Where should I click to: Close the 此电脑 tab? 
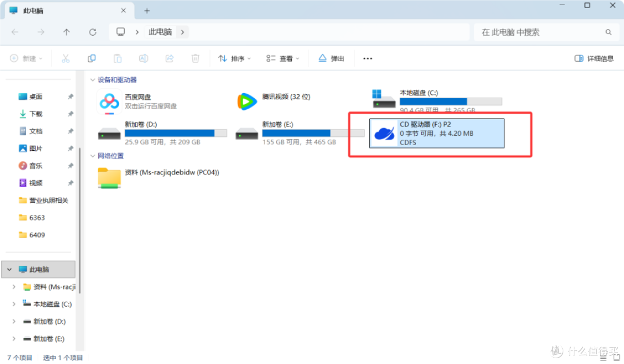[x=124, y=10]
